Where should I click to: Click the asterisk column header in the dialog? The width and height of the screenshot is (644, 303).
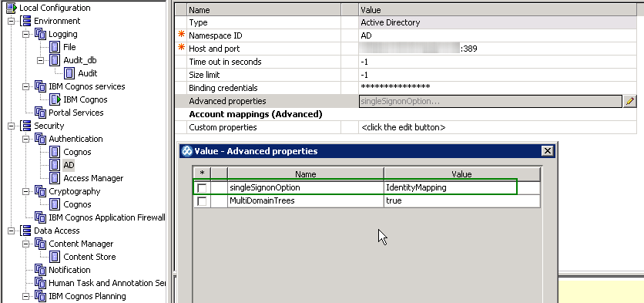[202, 174]
